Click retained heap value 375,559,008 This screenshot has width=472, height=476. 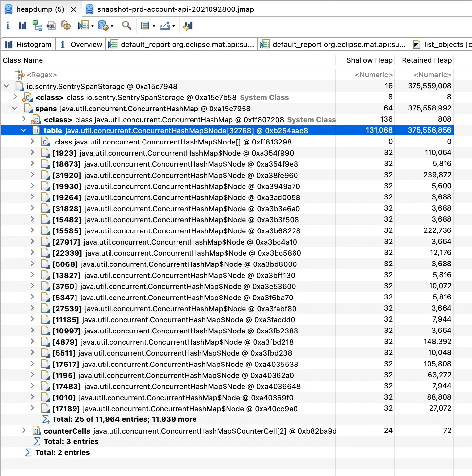(430, 86)
